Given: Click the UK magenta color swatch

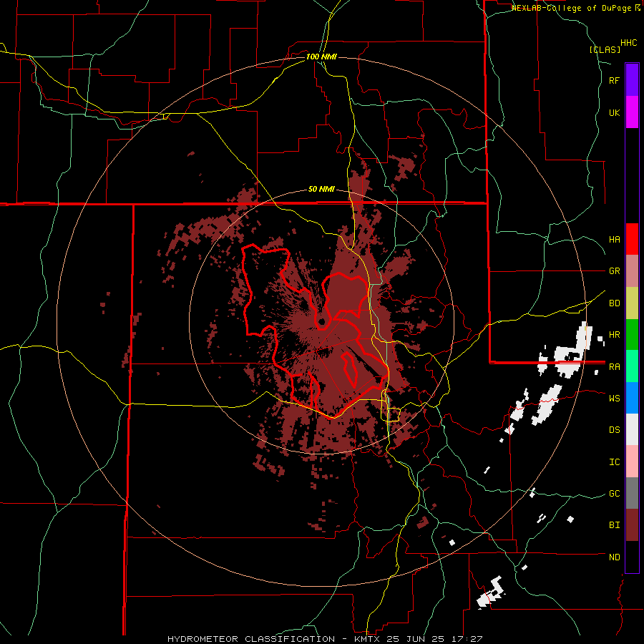Looking at the screenshot, I should pyautogui.click(x=632, y=112).
